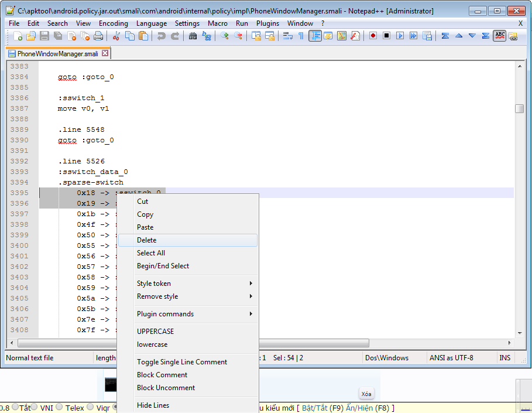532x413 pixels.
Task: Open the Search menu
Action: tap(57, 23)
